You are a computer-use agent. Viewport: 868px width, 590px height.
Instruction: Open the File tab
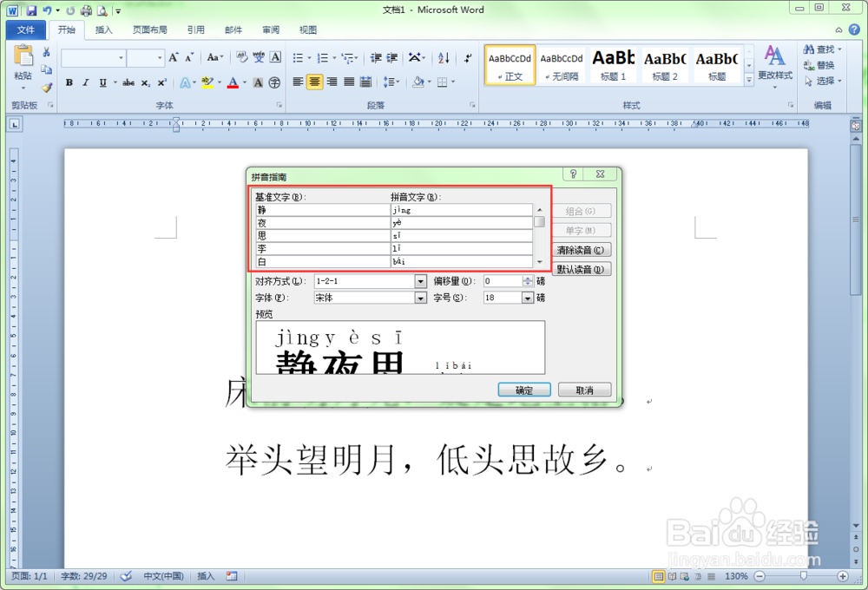25,29
